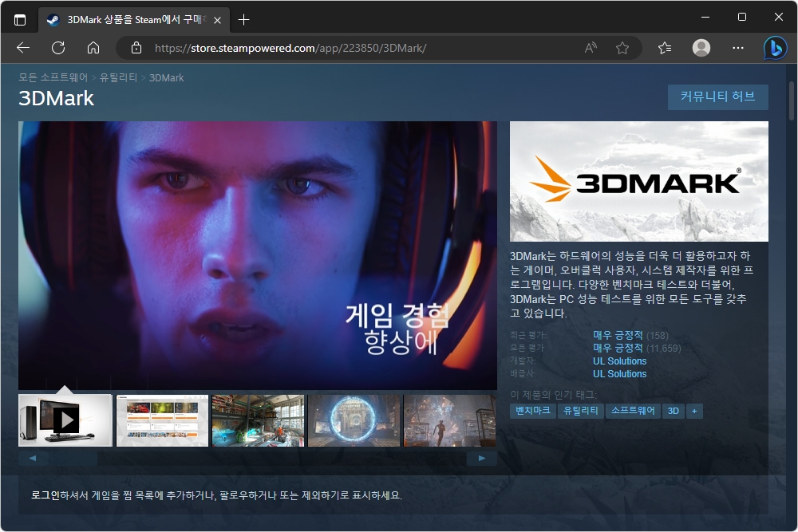Click the 로그인 link
Viewport: 798px width, 532px height.
coord(45,495)
